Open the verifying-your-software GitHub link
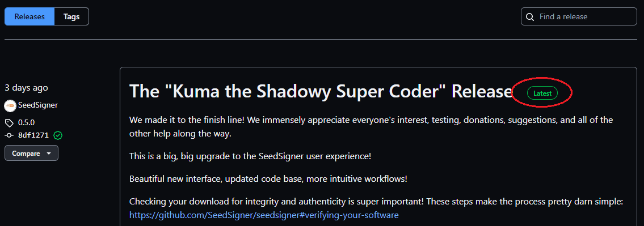This screenshot has width=644, height=226. [x=264, y=215]
